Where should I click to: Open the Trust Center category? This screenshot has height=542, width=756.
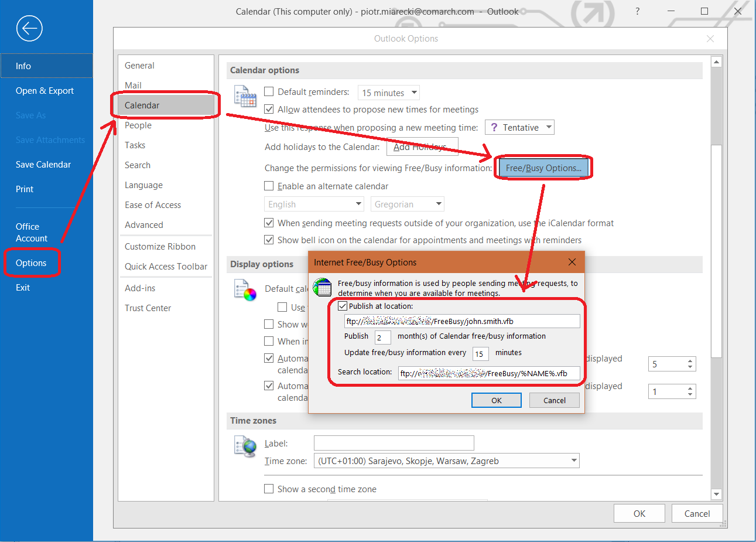point(166,308)
